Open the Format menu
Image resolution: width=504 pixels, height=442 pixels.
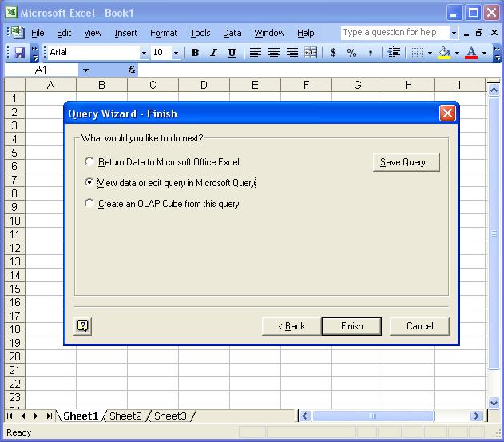(164, 33)
